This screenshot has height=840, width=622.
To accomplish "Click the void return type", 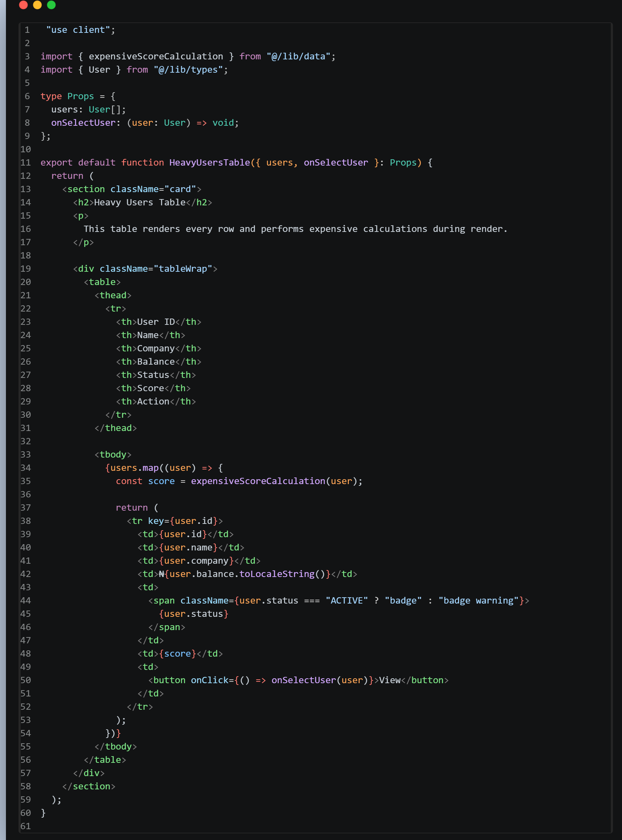I will click(223, 123).
